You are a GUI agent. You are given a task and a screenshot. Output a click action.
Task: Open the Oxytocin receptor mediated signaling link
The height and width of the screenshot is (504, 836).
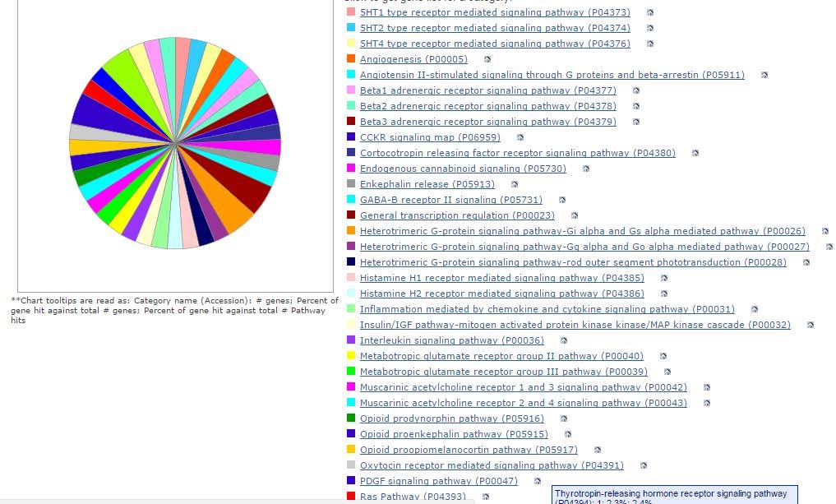[492, 465]
